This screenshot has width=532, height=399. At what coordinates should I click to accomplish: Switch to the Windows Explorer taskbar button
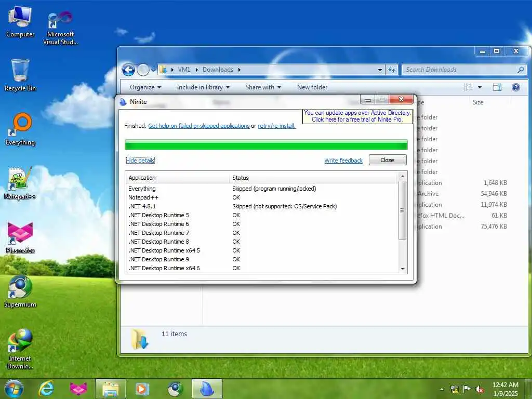(111, 389)
